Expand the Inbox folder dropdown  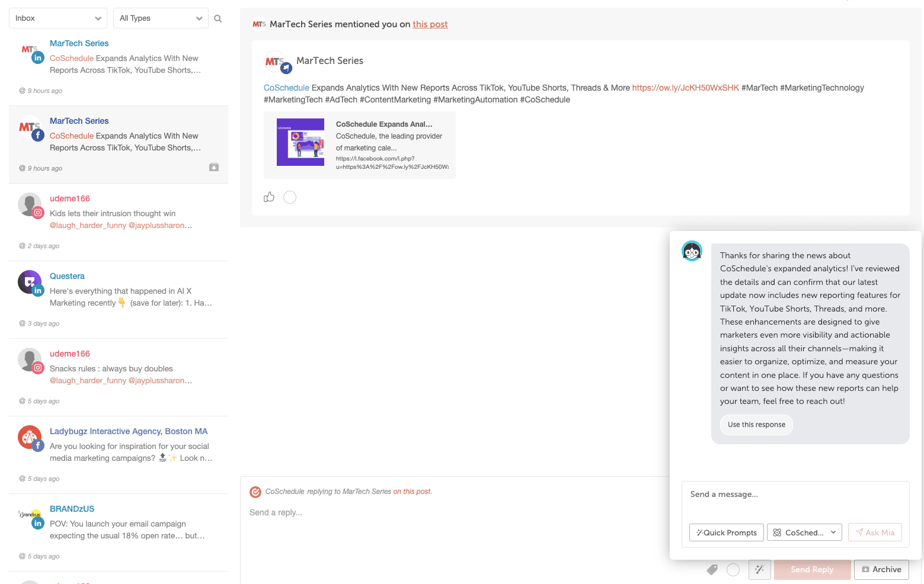click(x=58, y=18)
